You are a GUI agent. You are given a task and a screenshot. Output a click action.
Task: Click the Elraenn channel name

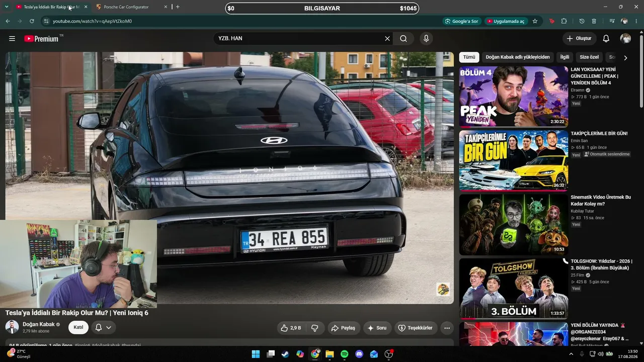click(577, 90)
